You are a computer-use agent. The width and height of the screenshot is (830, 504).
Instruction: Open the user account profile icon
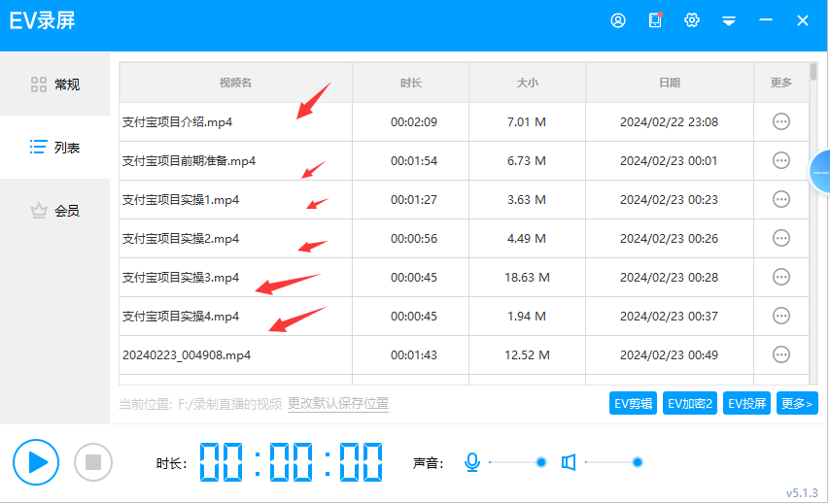click(618, 20)
